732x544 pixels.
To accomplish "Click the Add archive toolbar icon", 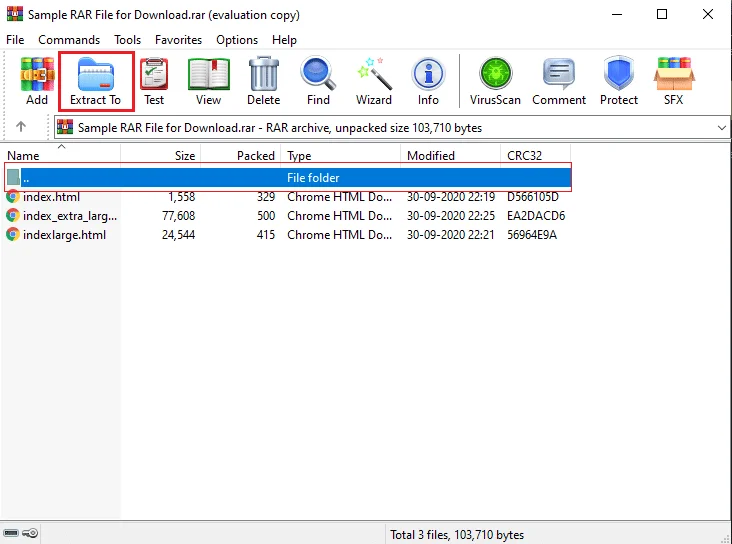I will (x=37, y=74).
